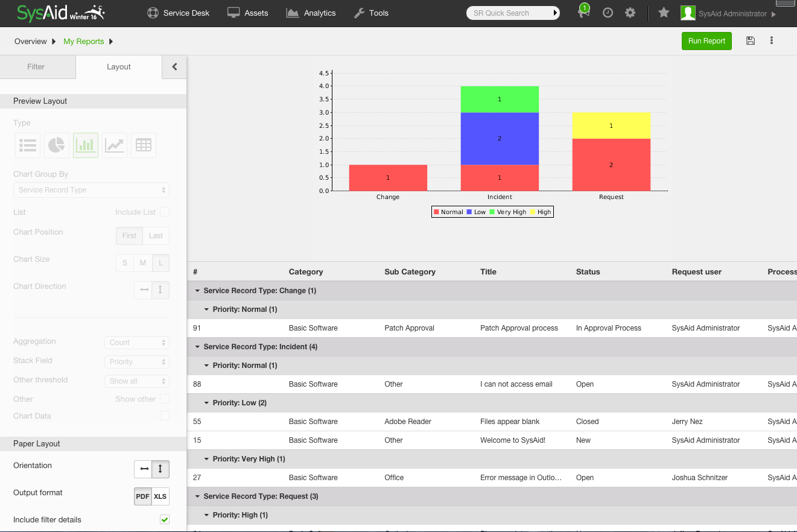Open the Assets menu

coord(247,11)
